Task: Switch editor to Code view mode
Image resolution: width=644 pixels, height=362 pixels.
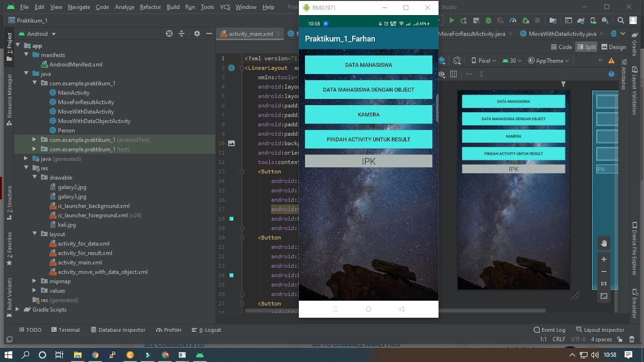Action: pos(561,47)
